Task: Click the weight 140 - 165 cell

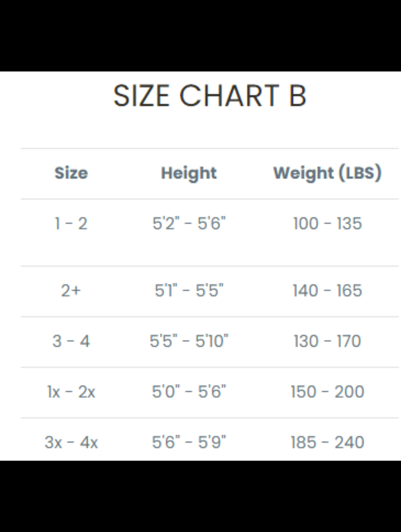Action: (327, 291)
